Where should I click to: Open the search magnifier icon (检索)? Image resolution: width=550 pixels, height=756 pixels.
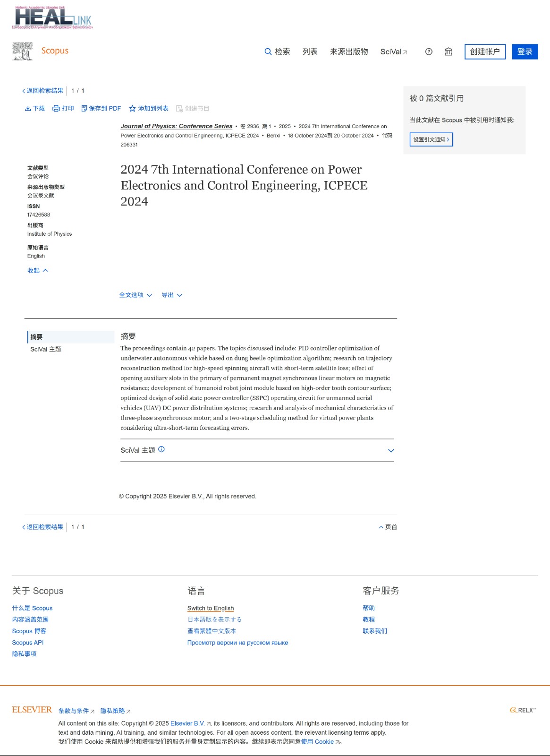(x=268, y=52)
